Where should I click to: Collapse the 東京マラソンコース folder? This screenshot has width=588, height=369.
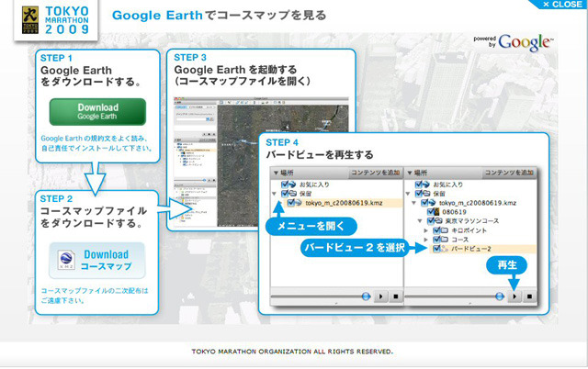pyautogui.click(x=420, y=221)
